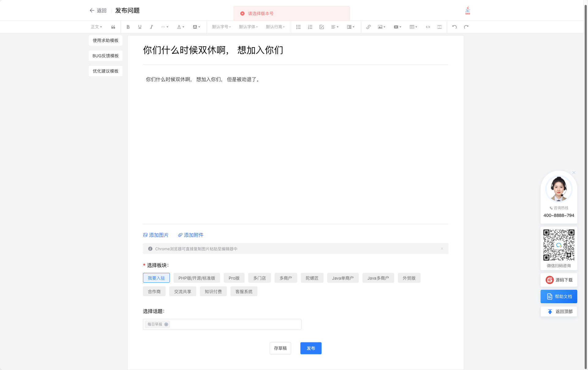Select the PHP版/开源/标准版 board tag
Image resolution: width=588 pixels, height=370 pixels.
click(197, 278)
